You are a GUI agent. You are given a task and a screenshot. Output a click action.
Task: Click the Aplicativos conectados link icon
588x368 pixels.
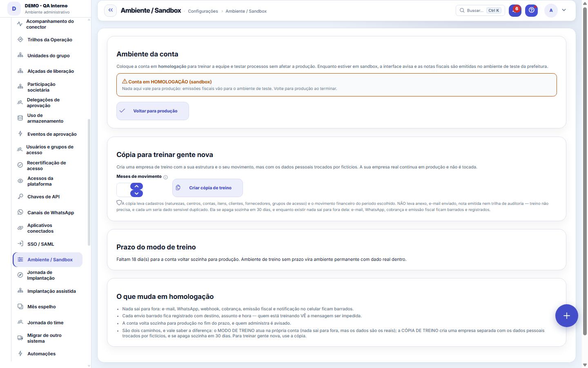[x=20, y=228]
